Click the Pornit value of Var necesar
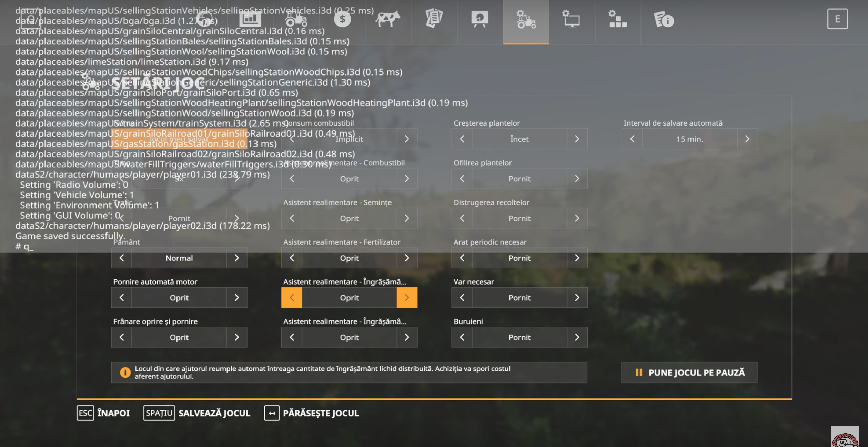This screenshot has width=868, height=447. tap(519, 297)
